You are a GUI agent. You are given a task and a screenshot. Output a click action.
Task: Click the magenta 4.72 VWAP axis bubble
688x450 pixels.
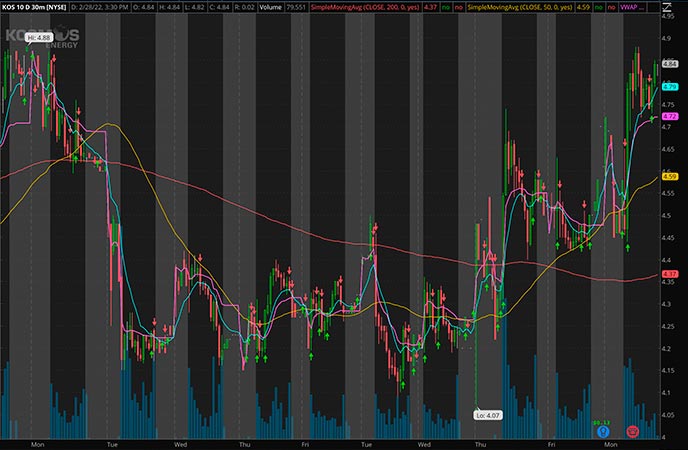(670, 116)
